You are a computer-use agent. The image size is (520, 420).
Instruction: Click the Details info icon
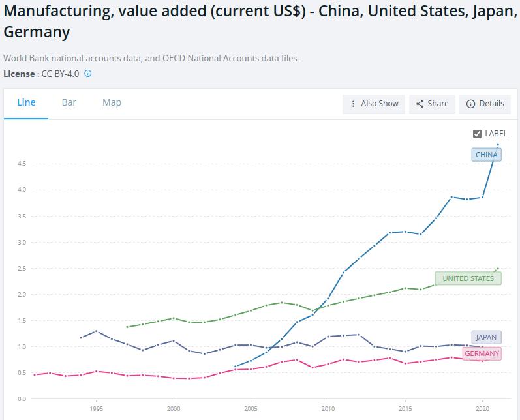(x=470, y=104)
